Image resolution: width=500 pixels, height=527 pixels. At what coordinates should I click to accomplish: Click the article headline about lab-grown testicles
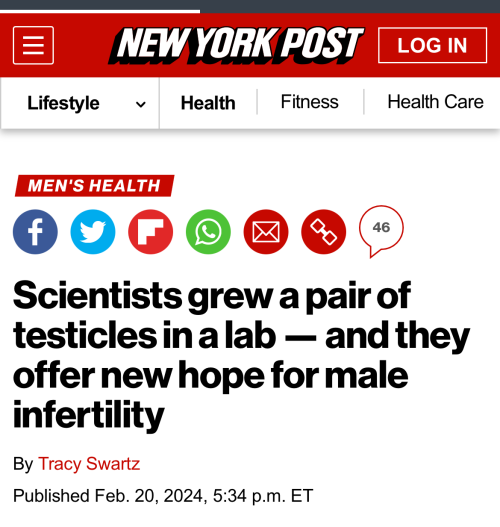(241, 355)
